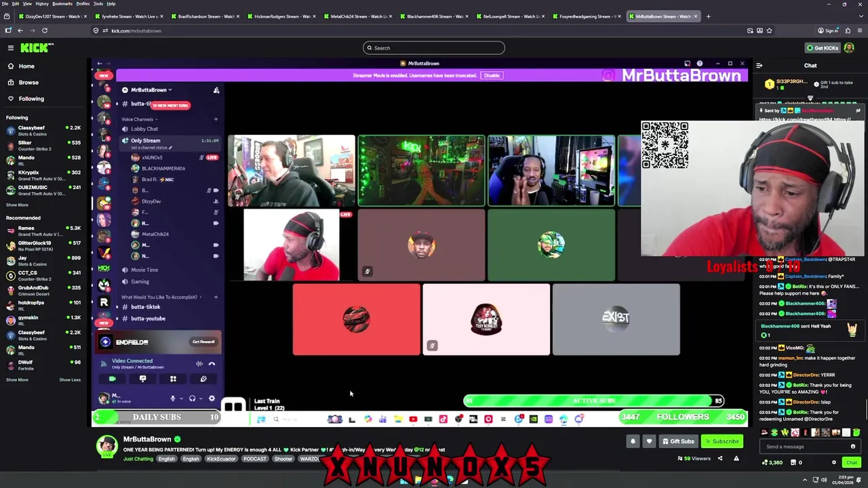This screenshot has height=488, width=868.
Task: Share the stream with share icon
Action: point(720,458)
